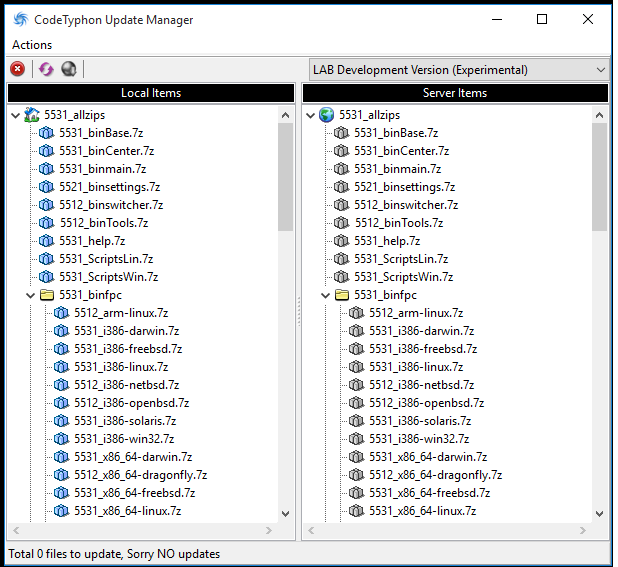The image size is (618, 567).
Task: Select server 5531_x86_64-freebsd.7z row
Action: (x=430, y=493)
